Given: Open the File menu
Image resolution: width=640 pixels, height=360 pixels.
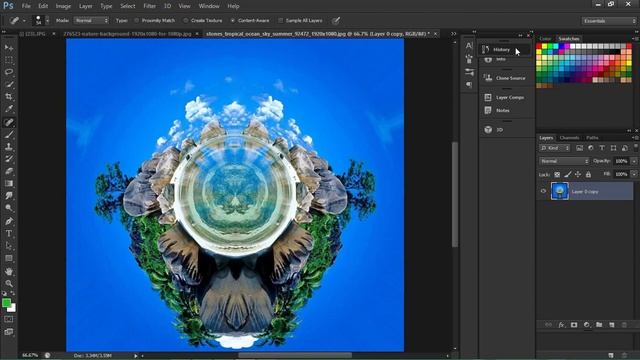Looking at the screenshot, I should [x=26, y=6].
